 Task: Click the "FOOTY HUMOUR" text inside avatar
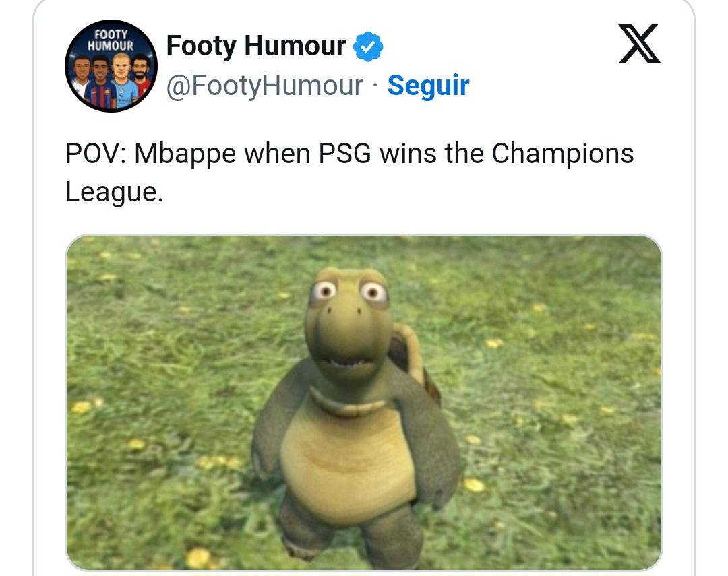coord(111,40)
